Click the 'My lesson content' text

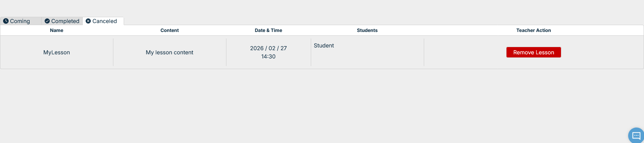[x=170, y=52]
